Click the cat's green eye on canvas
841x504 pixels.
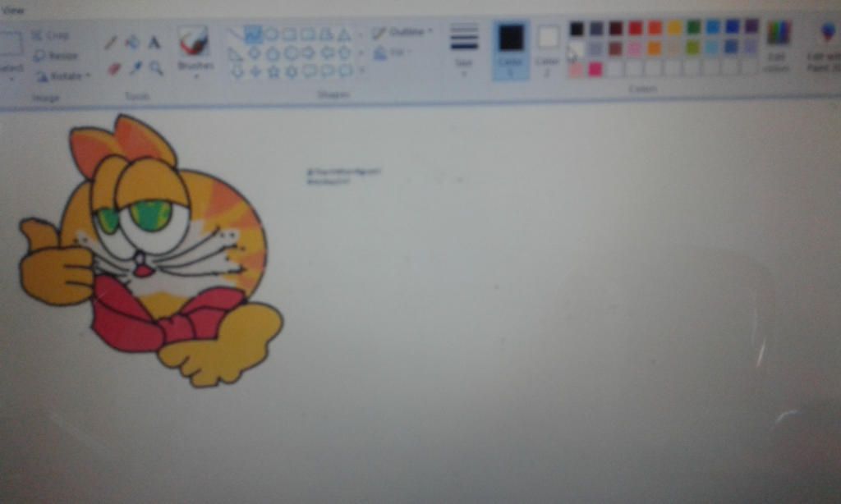click(x=151, y=215)
